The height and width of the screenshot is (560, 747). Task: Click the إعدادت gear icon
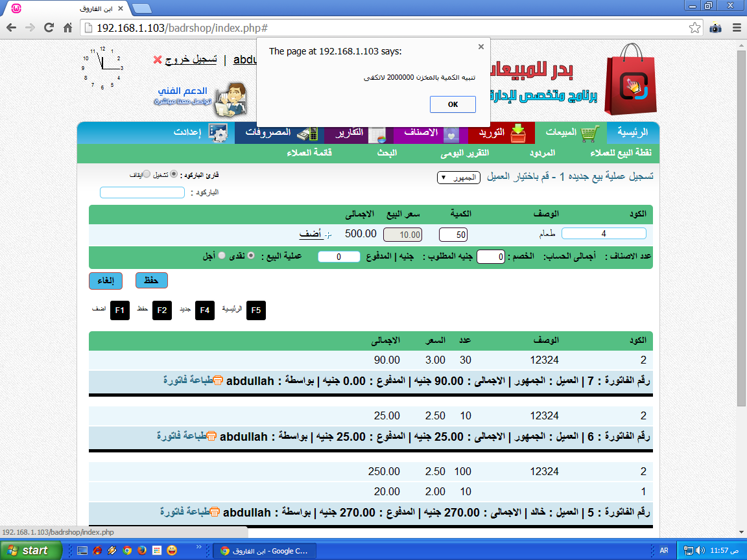coord(218,134)
